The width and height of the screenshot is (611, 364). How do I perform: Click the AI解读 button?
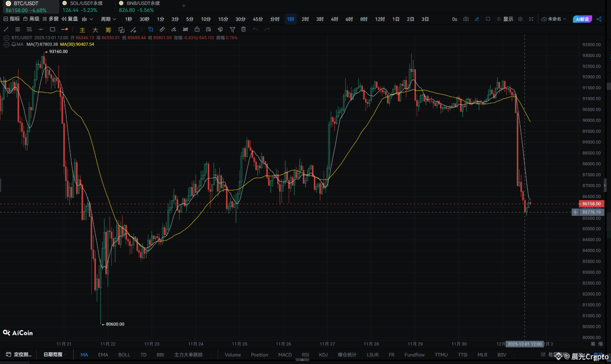582,19
